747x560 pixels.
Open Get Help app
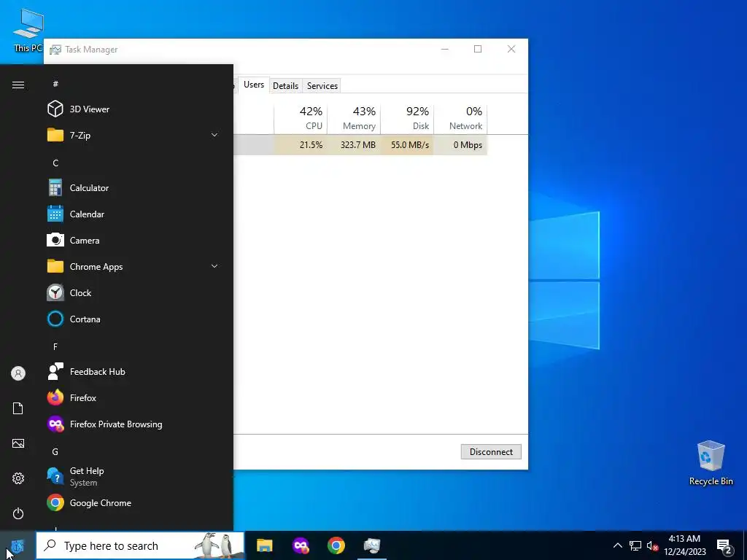coord(135,476)
